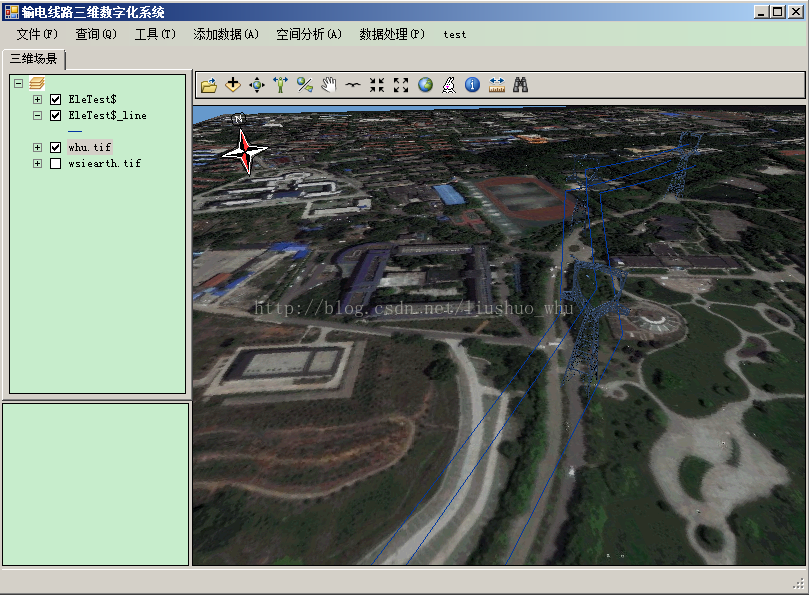The height and width of the screenshot is (595, 809).
Task: Maximize the 输电线路三维数字化系统 window
Action: (x=778, y=12)
